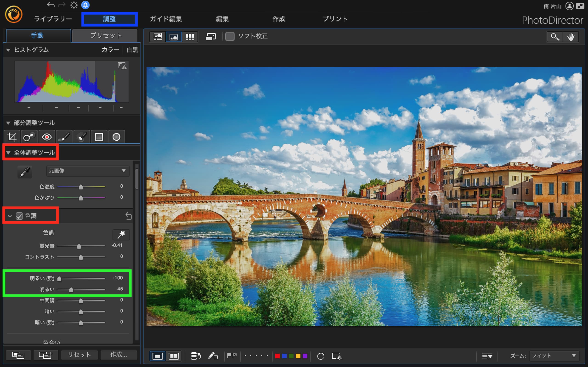Viewport: 588px width, 367px height.
Task: Click the リセット button
Action: [79, 355]
